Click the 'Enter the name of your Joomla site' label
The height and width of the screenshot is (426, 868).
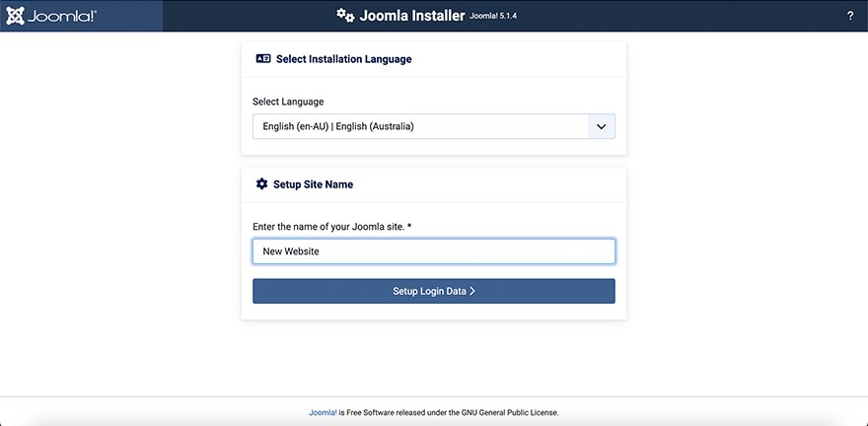click(x=332, y=227)
